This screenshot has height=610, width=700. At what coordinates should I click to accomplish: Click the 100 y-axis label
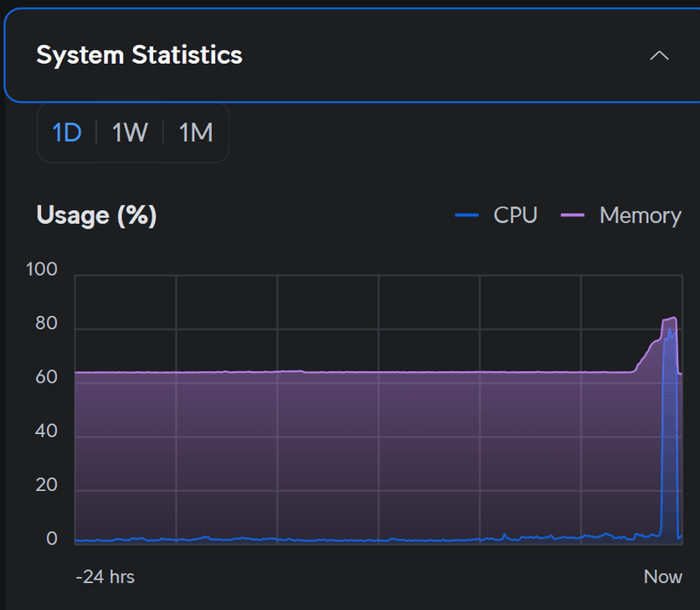tap(42, 270)
